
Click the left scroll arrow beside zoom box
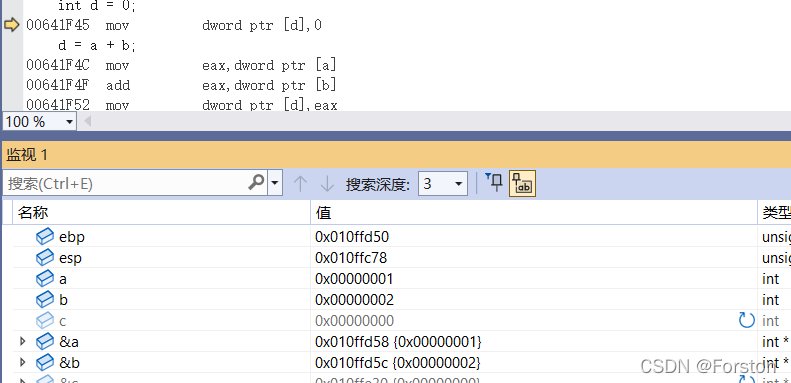click(x=87, y=122)
